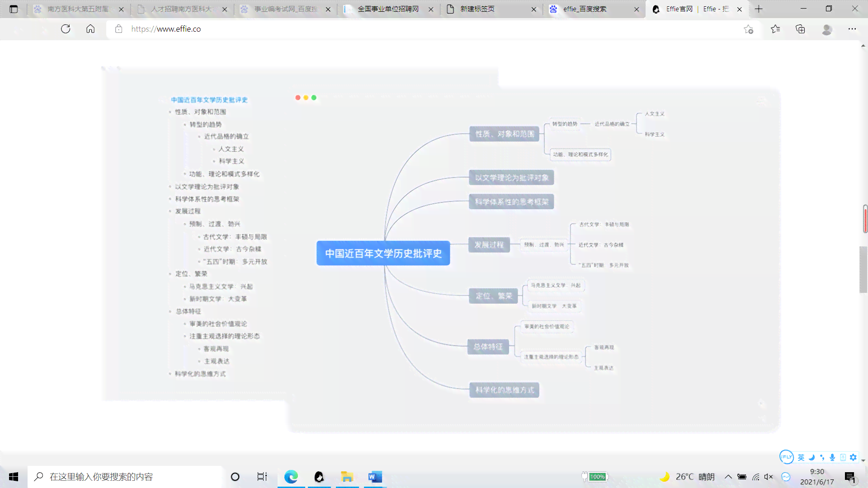Switch to the 事业编考试网_百度搜 tab
868x488 pixels.
click(285, 9)
